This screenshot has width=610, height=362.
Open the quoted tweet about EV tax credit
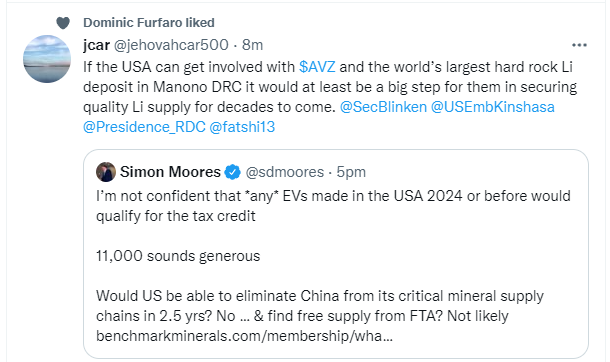[336, 254]
